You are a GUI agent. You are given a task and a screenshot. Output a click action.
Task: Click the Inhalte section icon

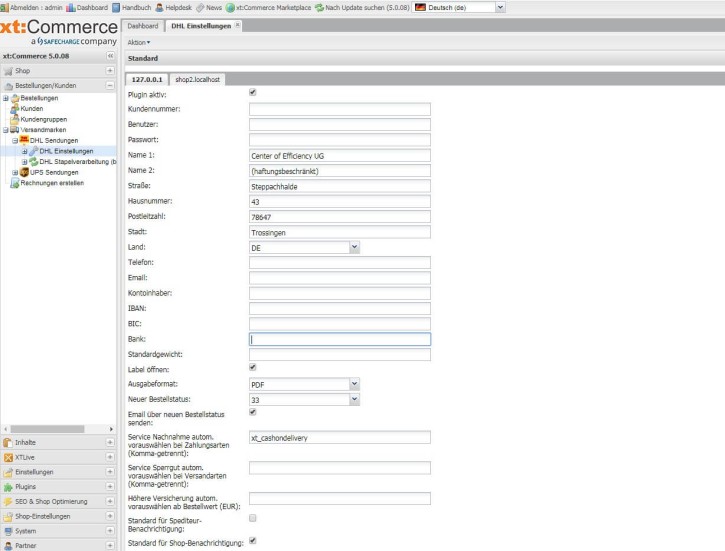tap(8, 442)
